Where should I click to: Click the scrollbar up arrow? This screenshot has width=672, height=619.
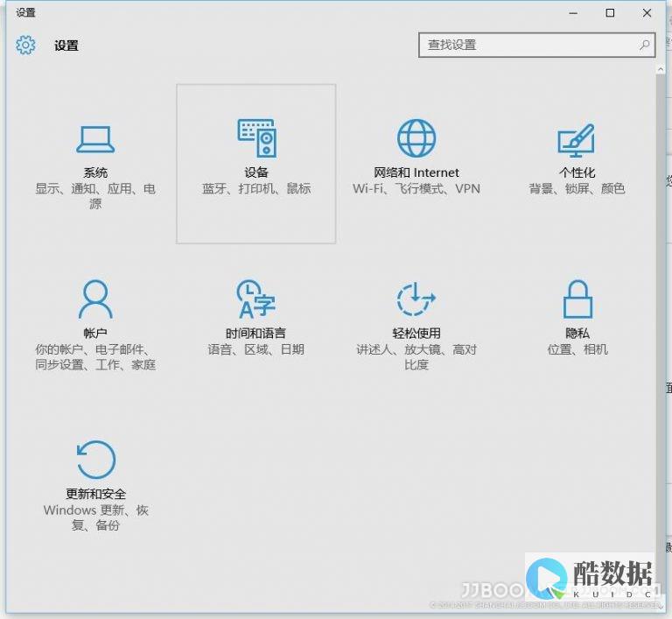pyautogui.click(x=661, y=69)
